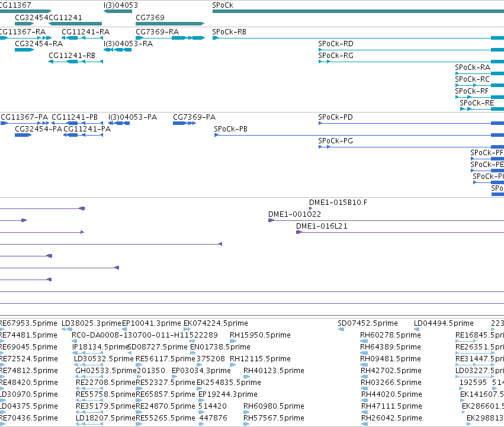The height and width of the screenshot is (427, 504).
Task: Select EST RH09481.5prime label
Action: [390, 359]
